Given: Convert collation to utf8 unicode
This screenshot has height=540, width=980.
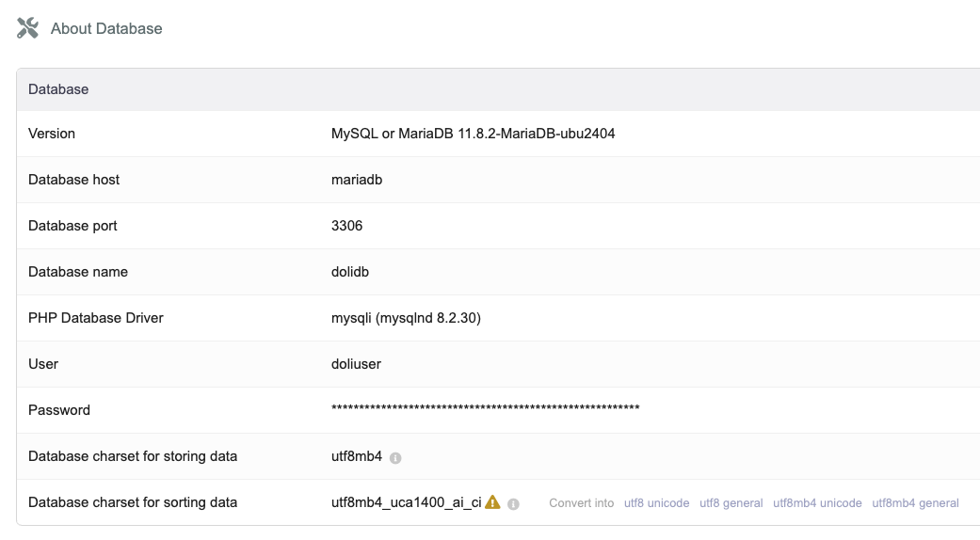Looking at the screenshot, I should click(656, 503).
